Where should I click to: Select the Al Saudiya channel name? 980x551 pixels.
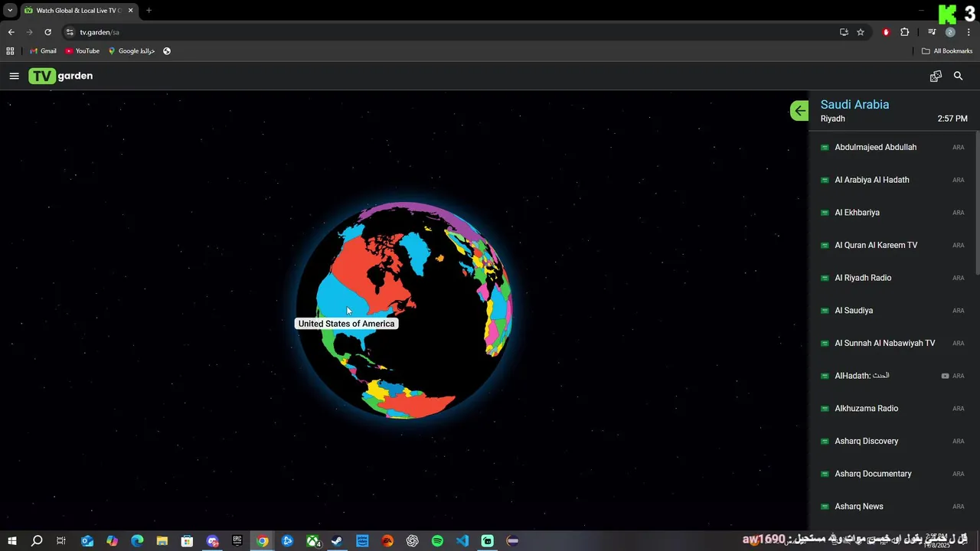(854, 311)
